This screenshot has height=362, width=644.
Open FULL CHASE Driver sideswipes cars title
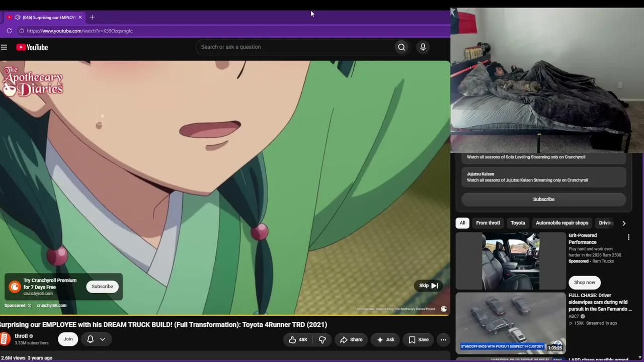(599, 302)
